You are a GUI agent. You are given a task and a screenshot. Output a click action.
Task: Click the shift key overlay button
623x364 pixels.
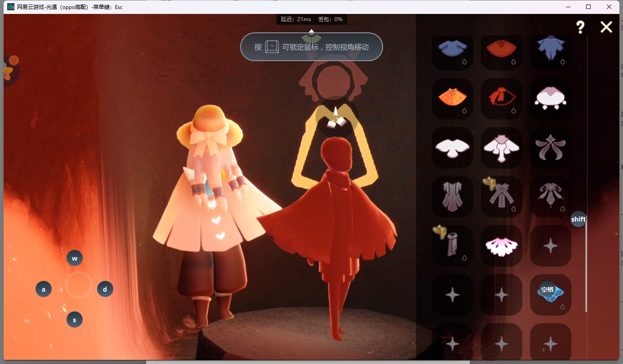[x=578, y=219]
